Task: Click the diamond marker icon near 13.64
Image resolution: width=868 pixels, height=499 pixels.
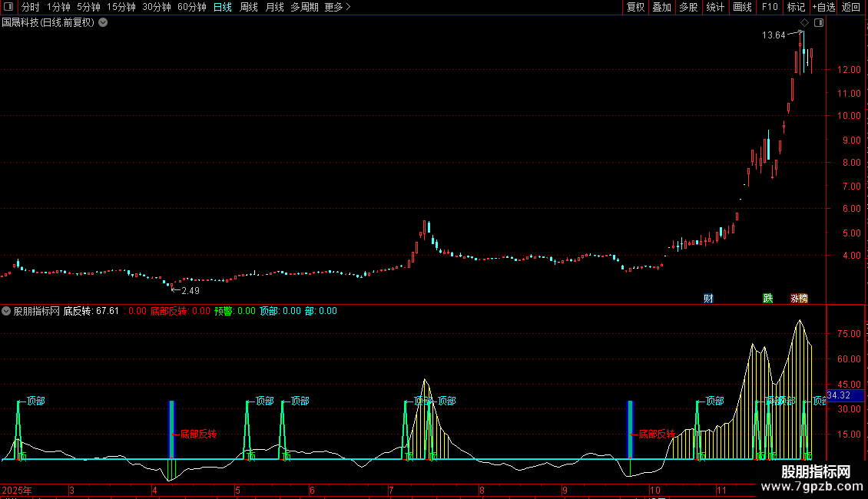Action: point(804,23)
